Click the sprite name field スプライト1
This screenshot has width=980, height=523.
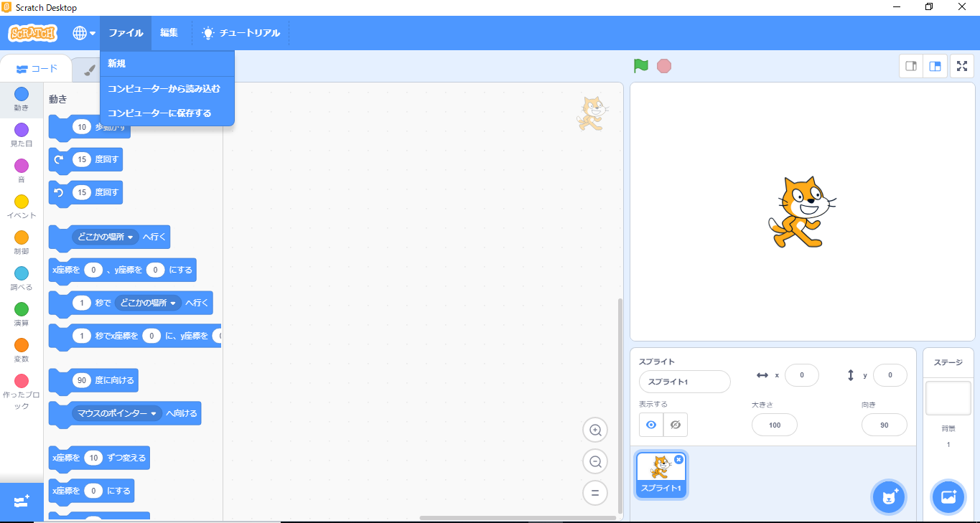point(684,382)
